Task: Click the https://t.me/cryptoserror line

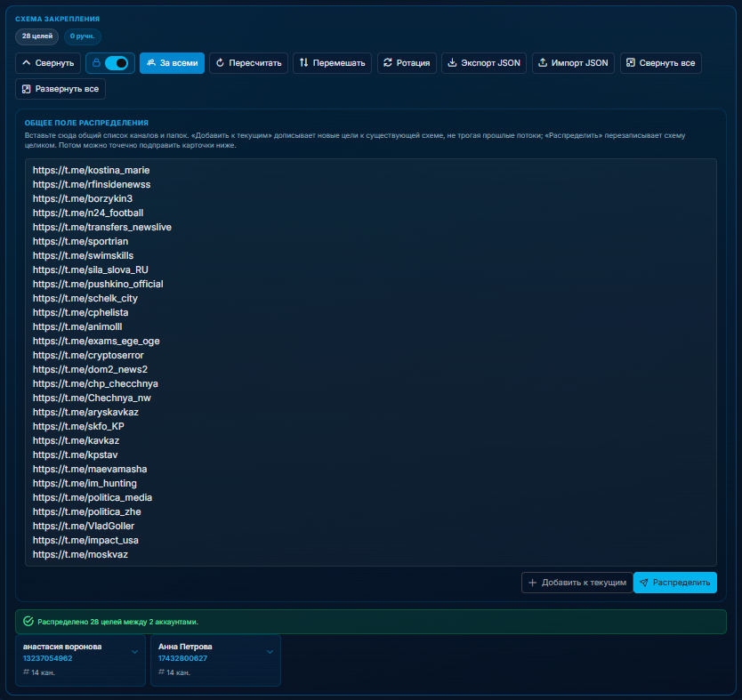Action: (x=88, y=355)
